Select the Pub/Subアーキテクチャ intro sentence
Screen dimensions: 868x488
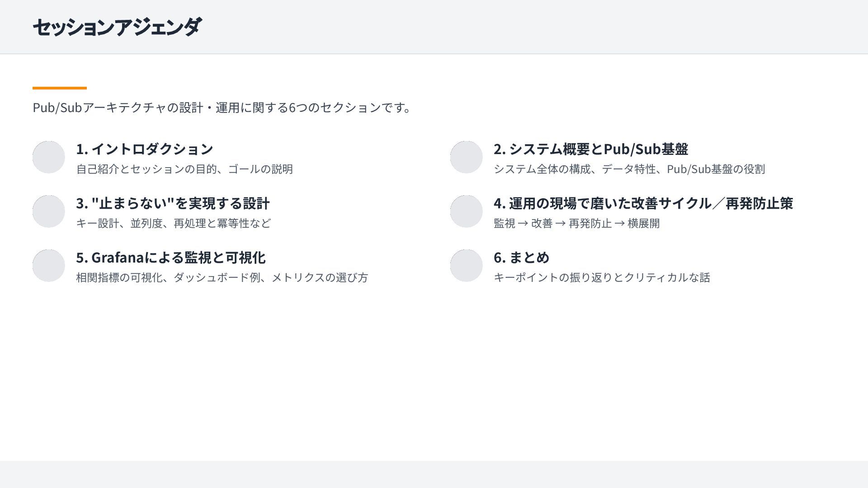[222, 108]
